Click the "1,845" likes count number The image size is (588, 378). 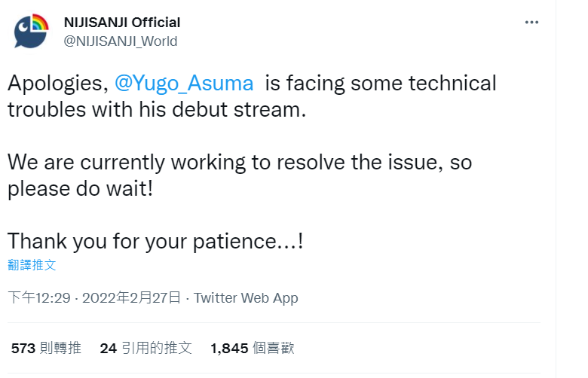(229, 348)
